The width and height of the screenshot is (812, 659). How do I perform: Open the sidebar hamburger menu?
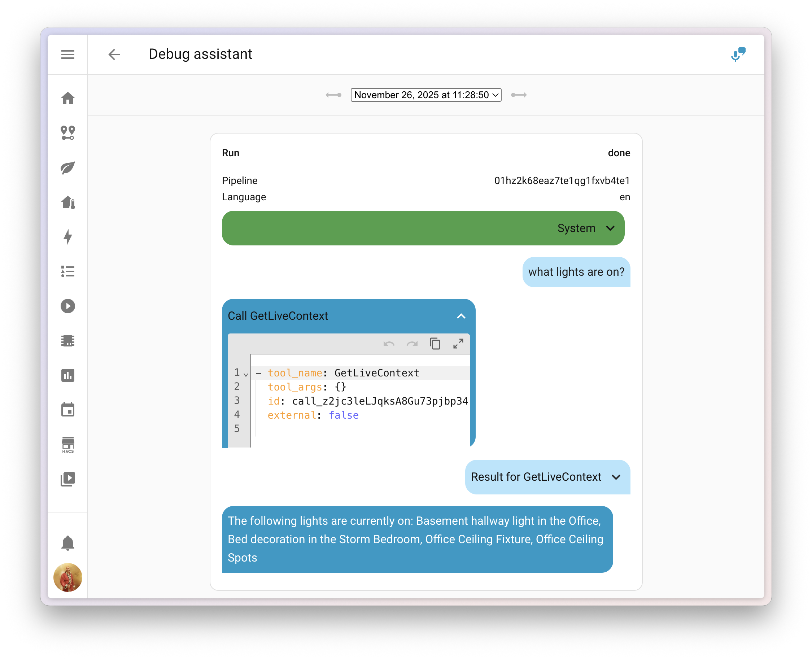pos(67,54)
